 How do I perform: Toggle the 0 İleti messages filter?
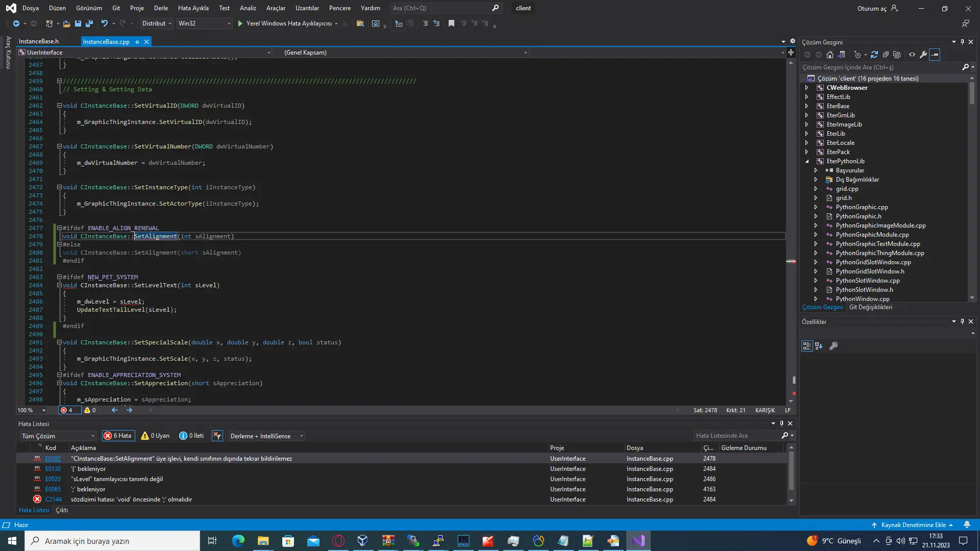(x=192, y=436)
